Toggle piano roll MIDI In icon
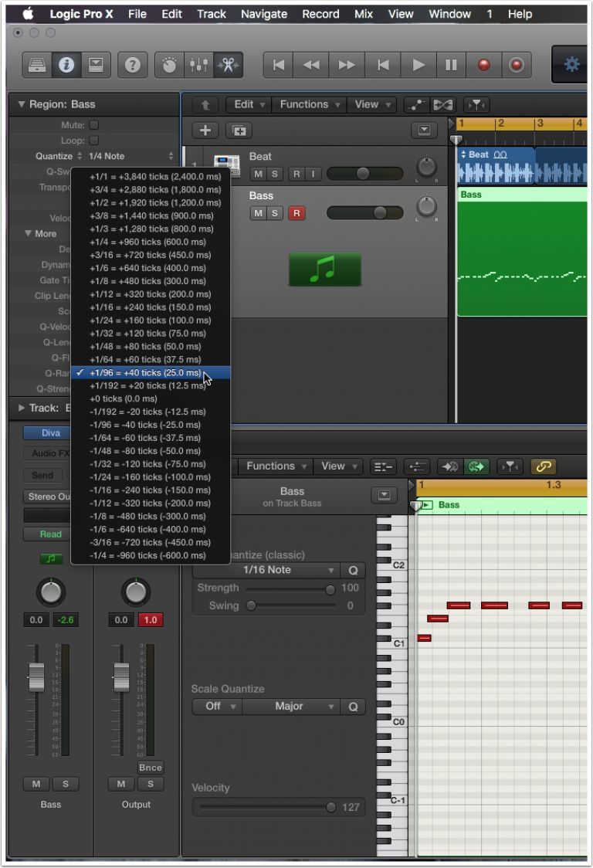This screenshot has height=868, width=593. (x=449, y=466)
